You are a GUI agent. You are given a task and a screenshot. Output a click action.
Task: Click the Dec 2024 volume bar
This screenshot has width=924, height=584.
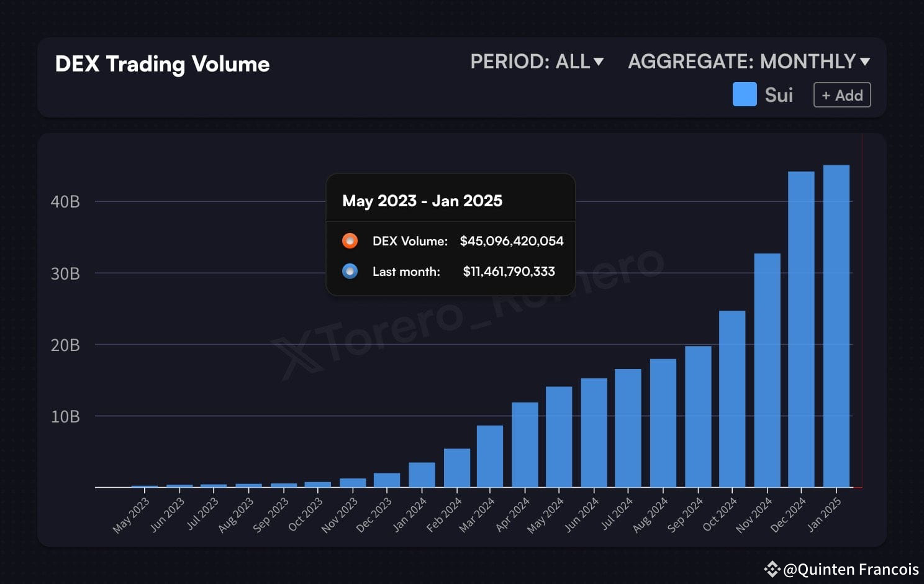pos(800,329)
